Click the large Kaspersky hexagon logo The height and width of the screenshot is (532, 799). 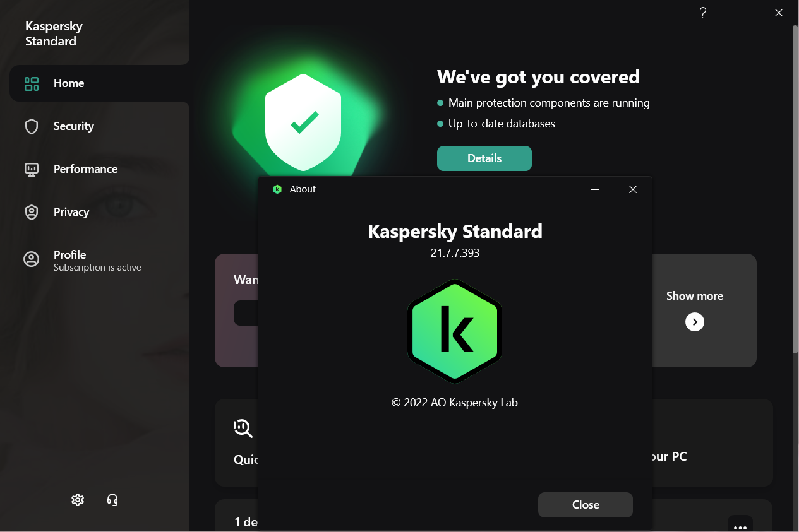[455, 331]
